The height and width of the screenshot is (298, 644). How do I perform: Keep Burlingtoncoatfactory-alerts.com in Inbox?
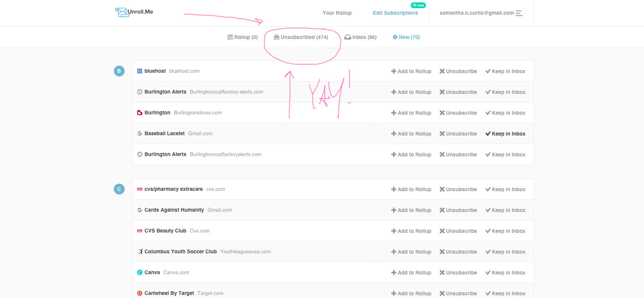click(x=505, y=92)
